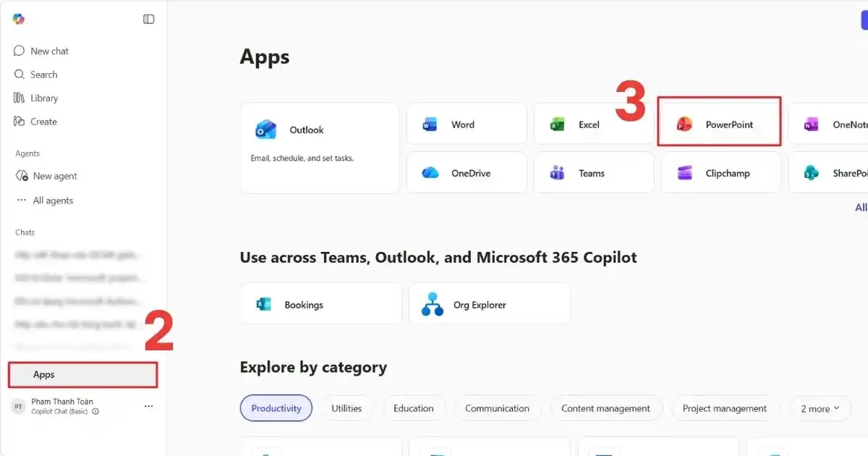This screenshot has width=868, height=456.
Task: Open the Teams app tile
Action: coord(593,173)
